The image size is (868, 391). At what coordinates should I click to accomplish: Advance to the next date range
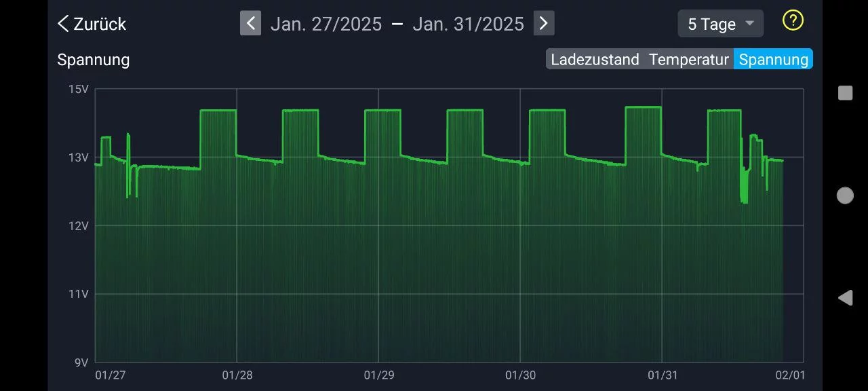coord(543,24)
